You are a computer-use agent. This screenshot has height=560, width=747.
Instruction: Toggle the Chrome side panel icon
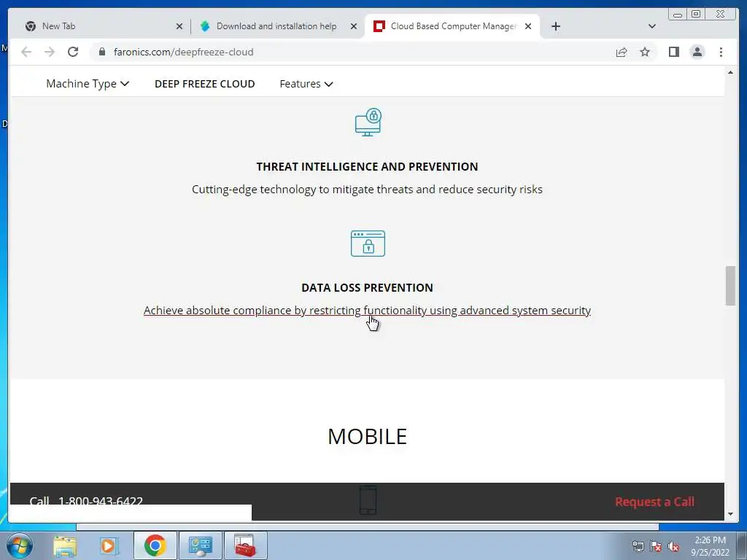[x=673, y=52]
